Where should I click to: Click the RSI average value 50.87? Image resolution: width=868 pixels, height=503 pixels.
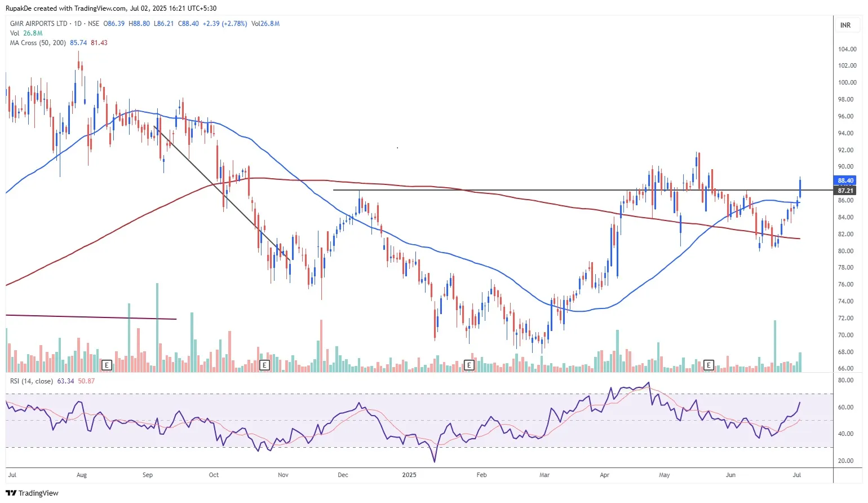(86, 381)
